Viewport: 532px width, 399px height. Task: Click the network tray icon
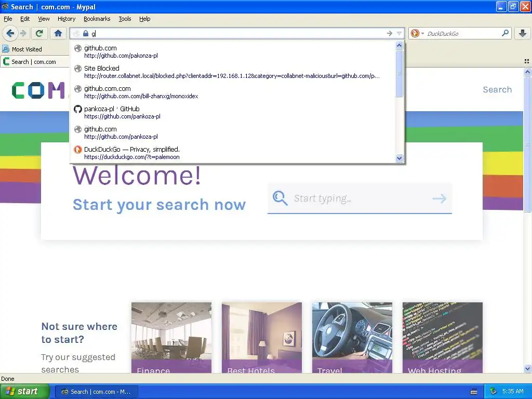[493, 391]
